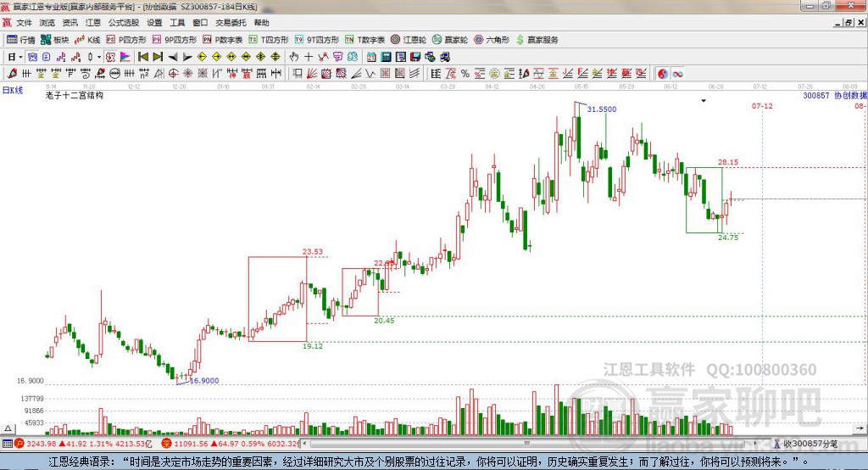Open the 板块 sectors view
This screenshot has width=868, height=470.
[x=54, y=39]
